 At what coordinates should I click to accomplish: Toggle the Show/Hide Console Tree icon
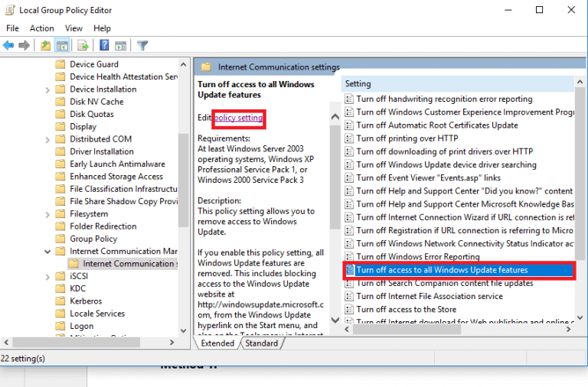coord(62,46)
